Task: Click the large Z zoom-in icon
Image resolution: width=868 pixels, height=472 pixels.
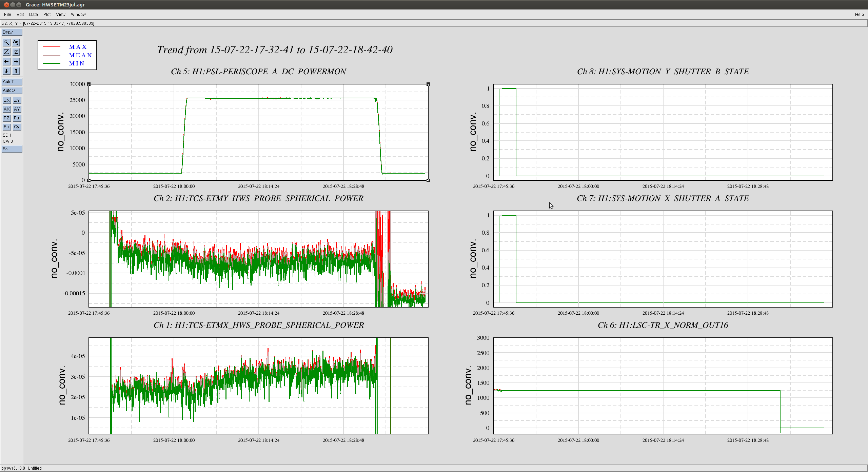Action: point(6,52)
